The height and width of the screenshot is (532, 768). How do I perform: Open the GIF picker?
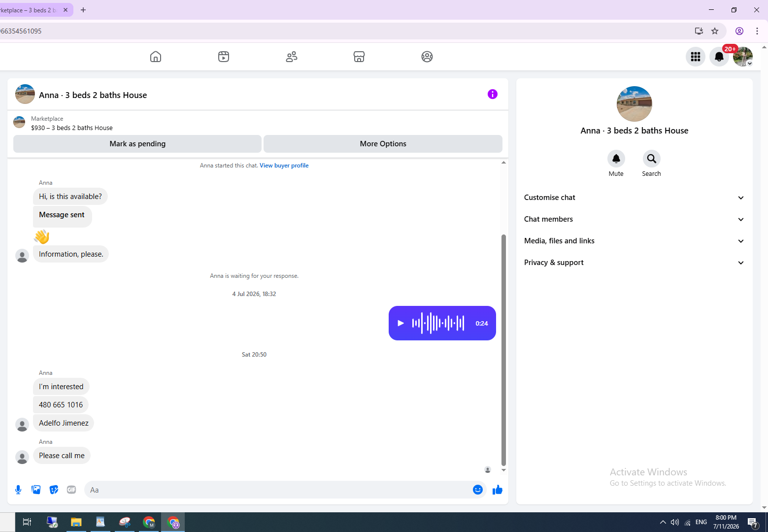[x=71, y=490]
